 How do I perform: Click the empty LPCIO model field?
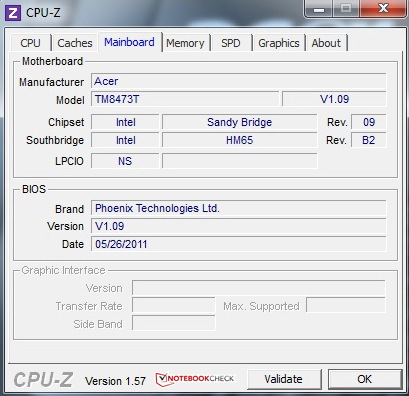tap(240, 161)
